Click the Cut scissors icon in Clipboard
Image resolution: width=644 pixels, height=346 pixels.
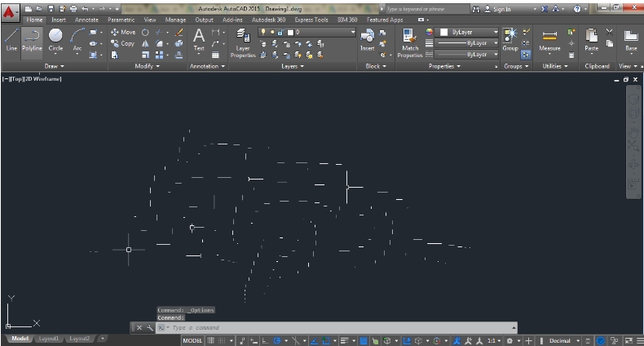tap(610, 32)
